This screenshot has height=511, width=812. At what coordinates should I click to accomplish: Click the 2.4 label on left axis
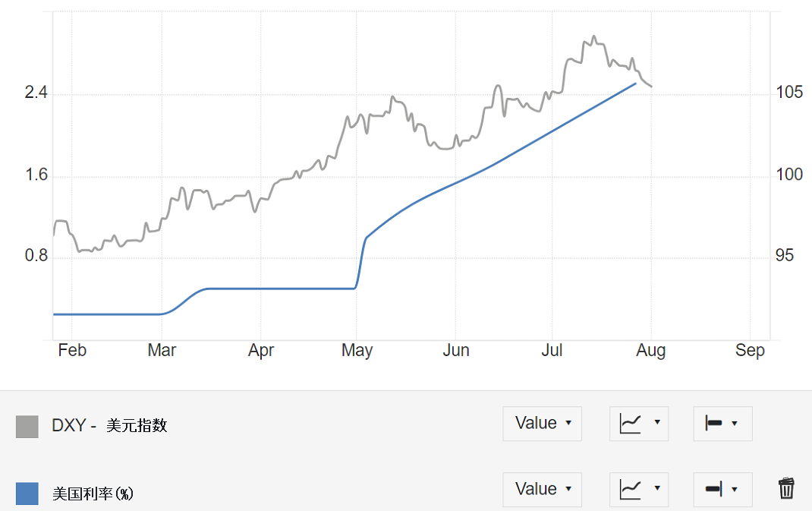[x=36, y=92]
